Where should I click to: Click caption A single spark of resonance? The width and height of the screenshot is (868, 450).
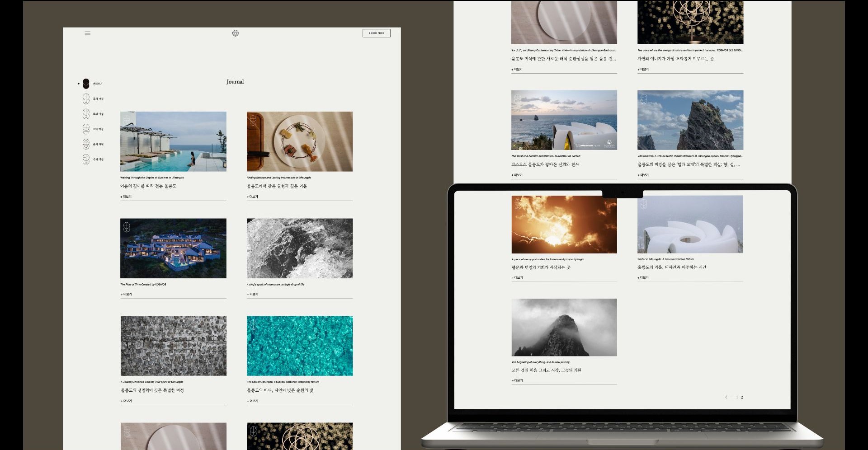coord(275,284)
